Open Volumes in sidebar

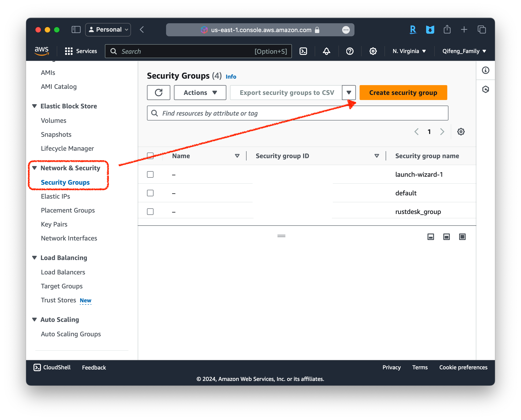[x=53, y=120]
